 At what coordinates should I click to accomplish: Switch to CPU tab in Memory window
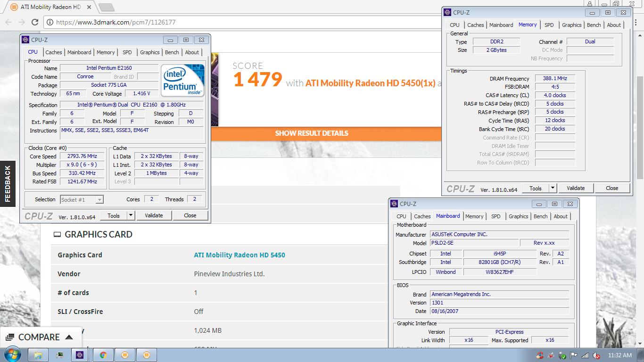tap(454, 25)
